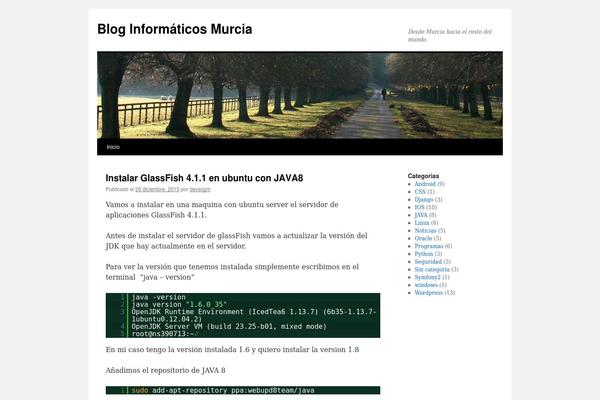The image size is (600, 400).
Task: Open the Sin categoría category
Action: coord(432,269)
